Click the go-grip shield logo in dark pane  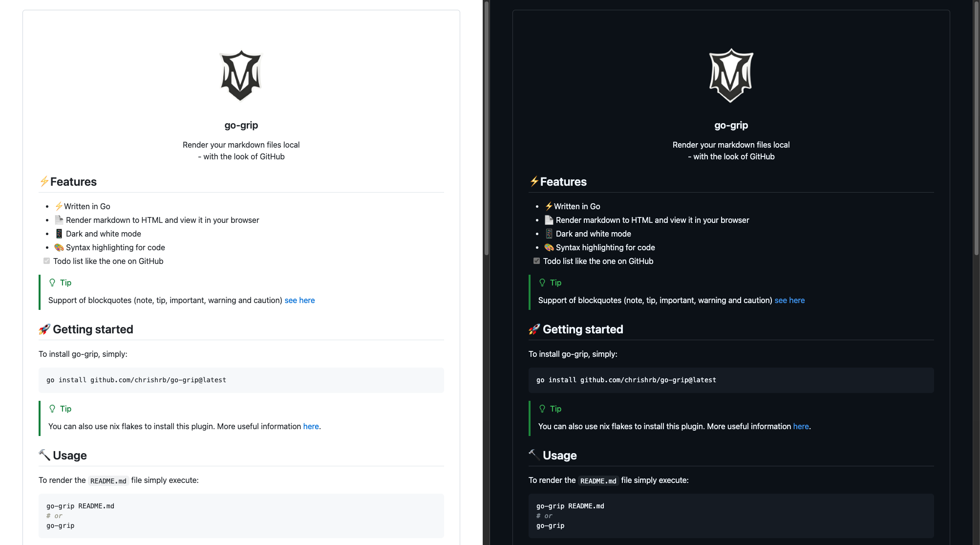[731, 76]
